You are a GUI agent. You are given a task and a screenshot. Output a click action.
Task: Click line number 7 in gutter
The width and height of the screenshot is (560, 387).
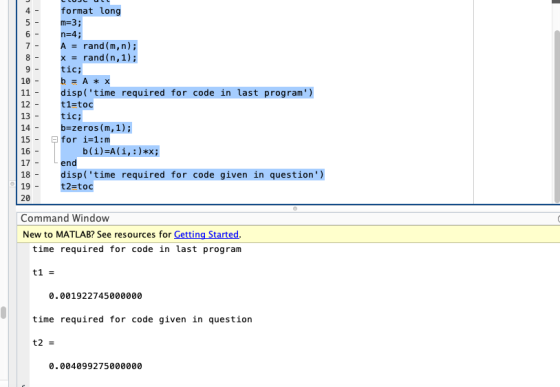point(28,46)
